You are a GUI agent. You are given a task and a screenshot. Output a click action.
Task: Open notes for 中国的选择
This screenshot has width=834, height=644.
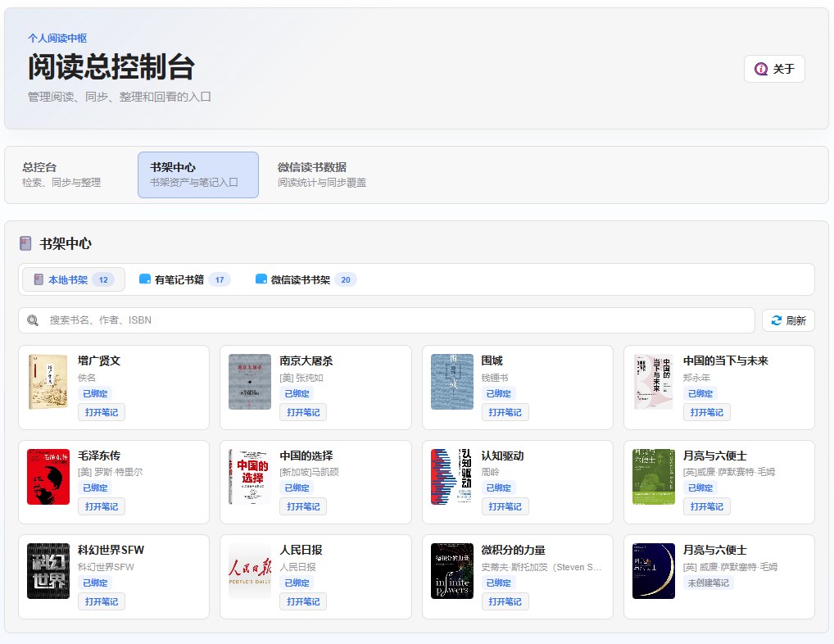pos(303,506)
